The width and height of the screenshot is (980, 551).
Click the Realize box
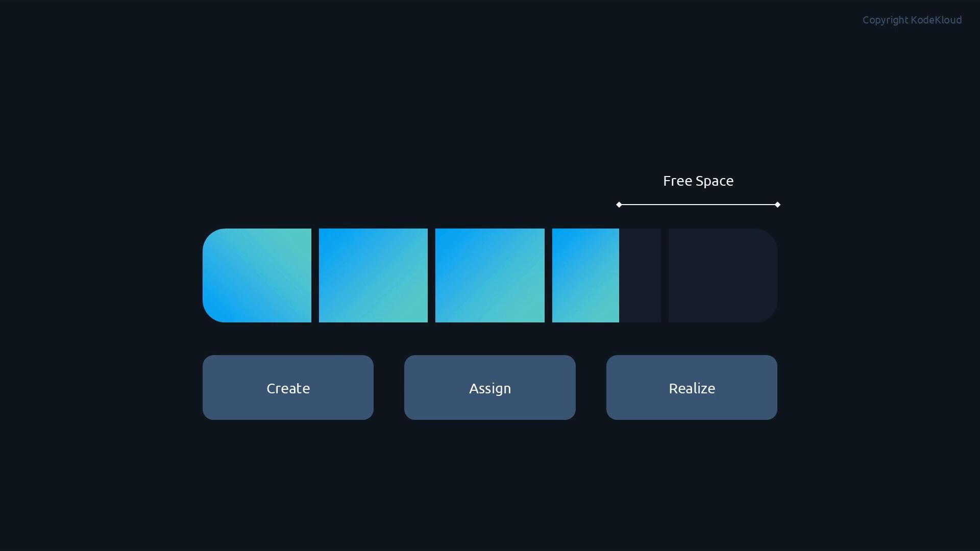point(692,388)
